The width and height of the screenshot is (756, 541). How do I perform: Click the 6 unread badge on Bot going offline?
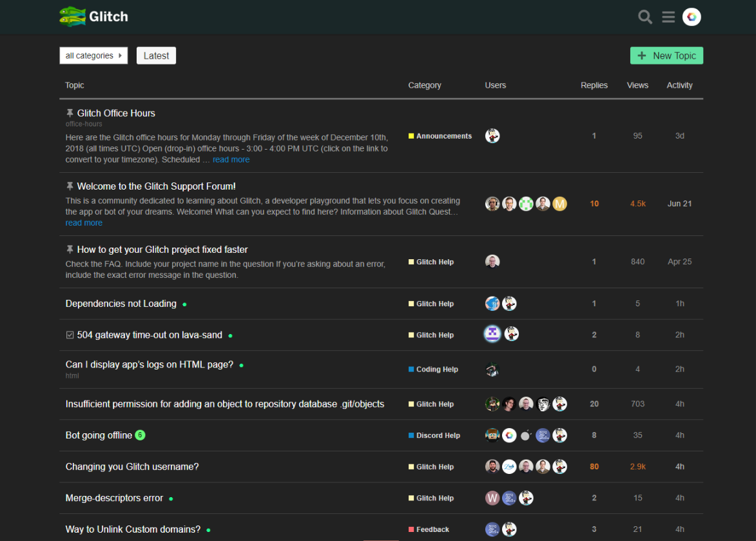click(140, 435)
